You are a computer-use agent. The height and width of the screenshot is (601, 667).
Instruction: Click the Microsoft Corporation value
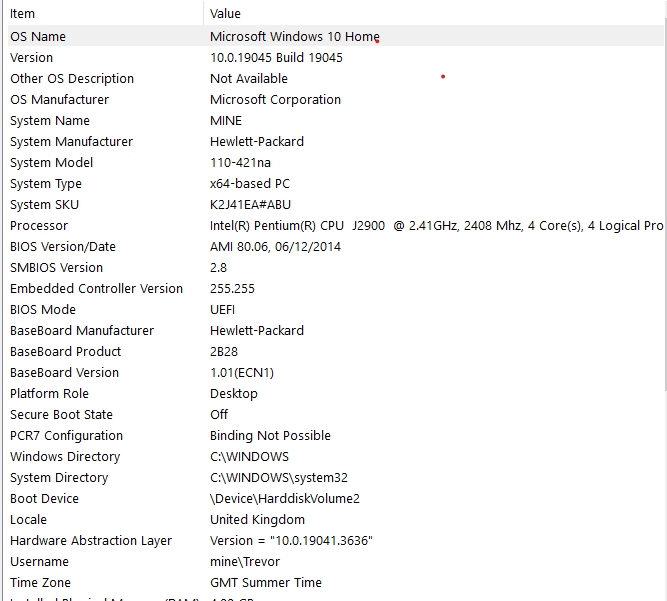(275, 100)
